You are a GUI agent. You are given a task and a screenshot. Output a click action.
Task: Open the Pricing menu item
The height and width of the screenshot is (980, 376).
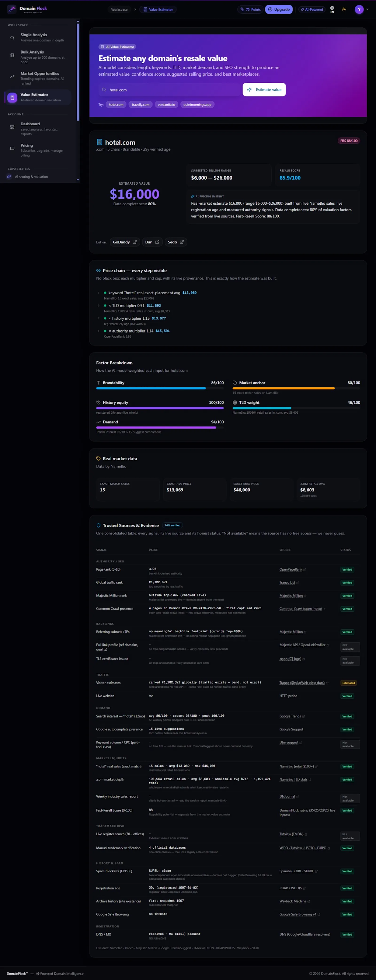(x=38, y=150)
